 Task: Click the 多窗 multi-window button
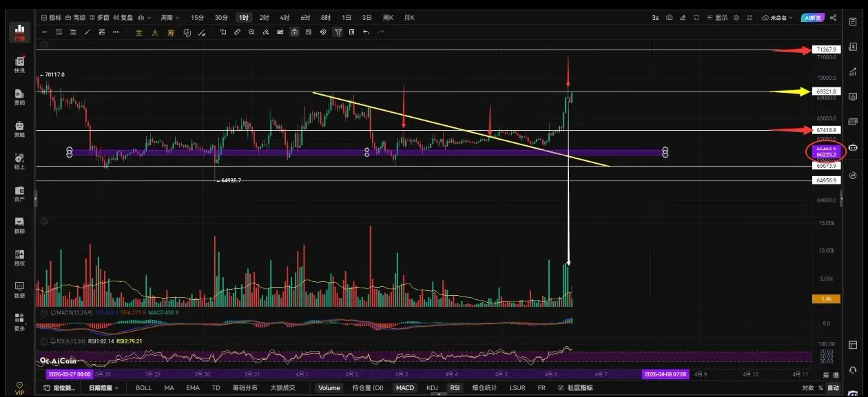(x=100, y=18)
